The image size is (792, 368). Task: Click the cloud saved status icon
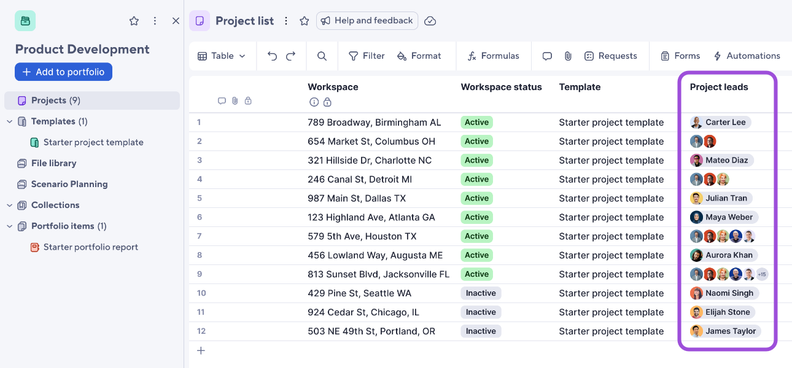pos(430,21)
